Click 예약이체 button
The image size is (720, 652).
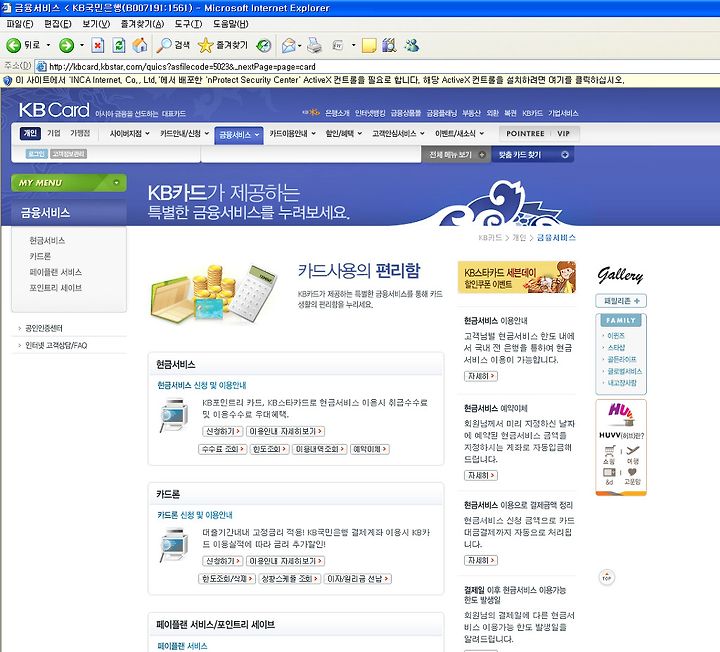point(370,449)
